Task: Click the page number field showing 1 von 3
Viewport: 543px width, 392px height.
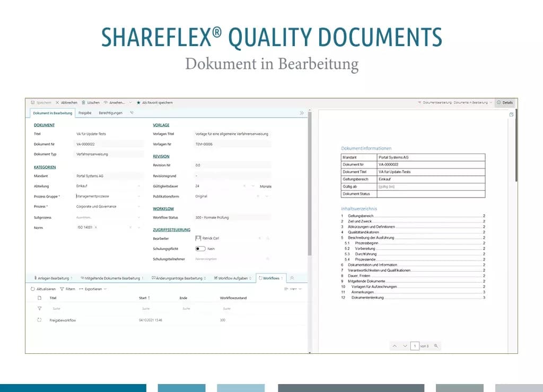Action: coord(415,345)
